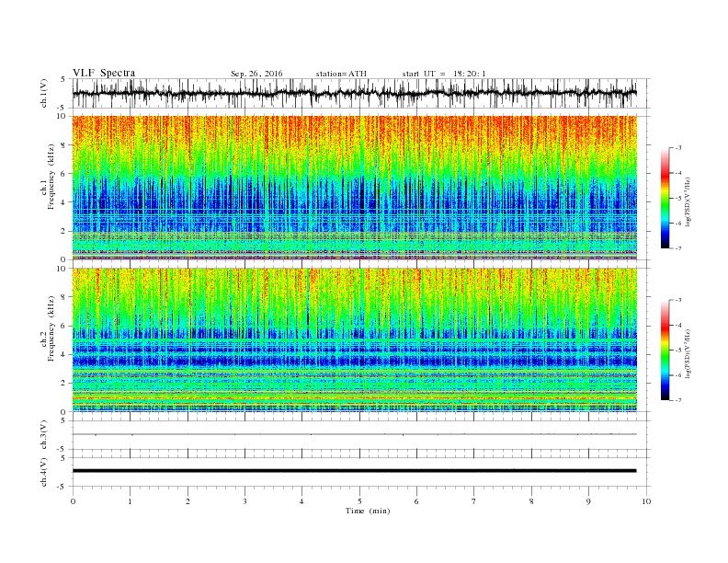
Task: Click the lower color bar scale
Action: (665, 350)
